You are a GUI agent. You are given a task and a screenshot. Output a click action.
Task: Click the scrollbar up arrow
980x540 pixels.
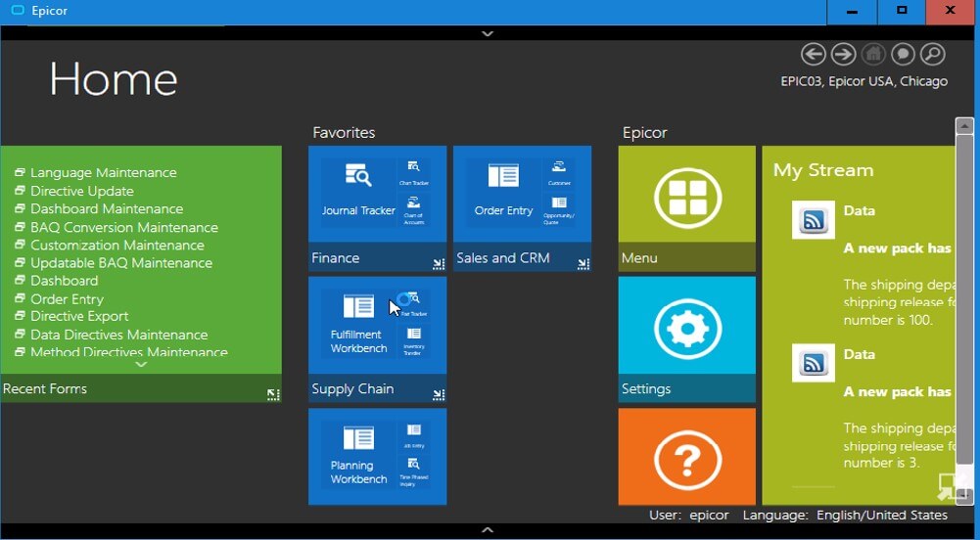[x=964, y=125]
